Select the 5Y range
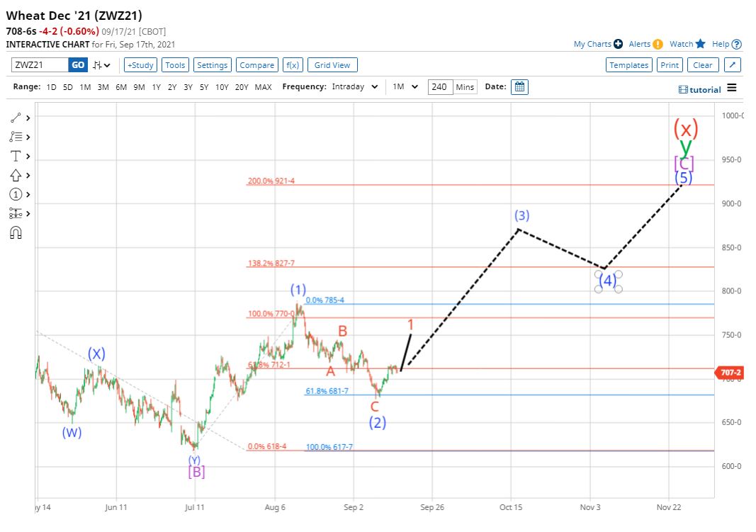 click(204, 87)
